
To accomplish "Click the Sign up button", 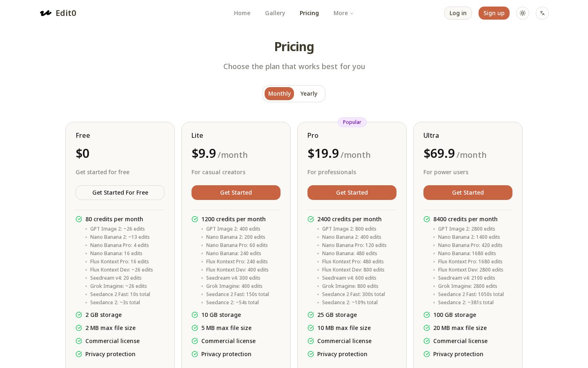I will click(494, 13).
